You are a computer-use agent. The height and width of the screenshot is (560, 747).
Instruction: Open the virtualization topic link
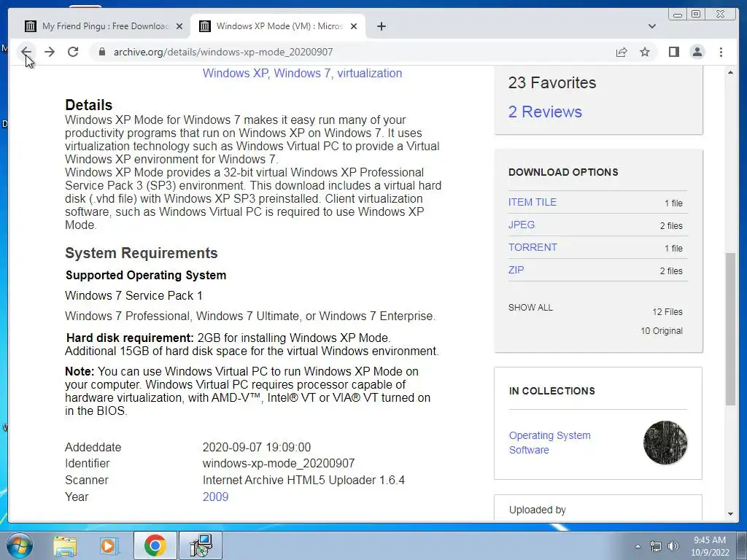(370, 74)
